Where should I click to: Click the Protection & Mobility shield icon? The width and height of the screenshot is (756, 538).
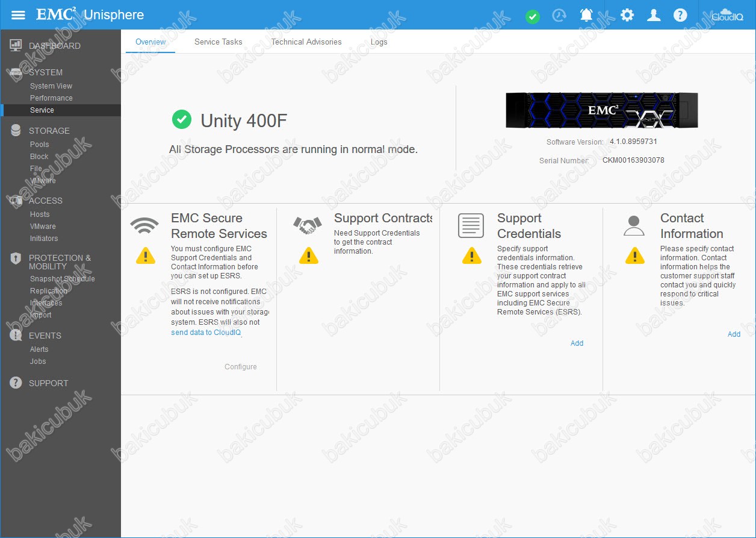pyautogui.click(x=16, y=258)
